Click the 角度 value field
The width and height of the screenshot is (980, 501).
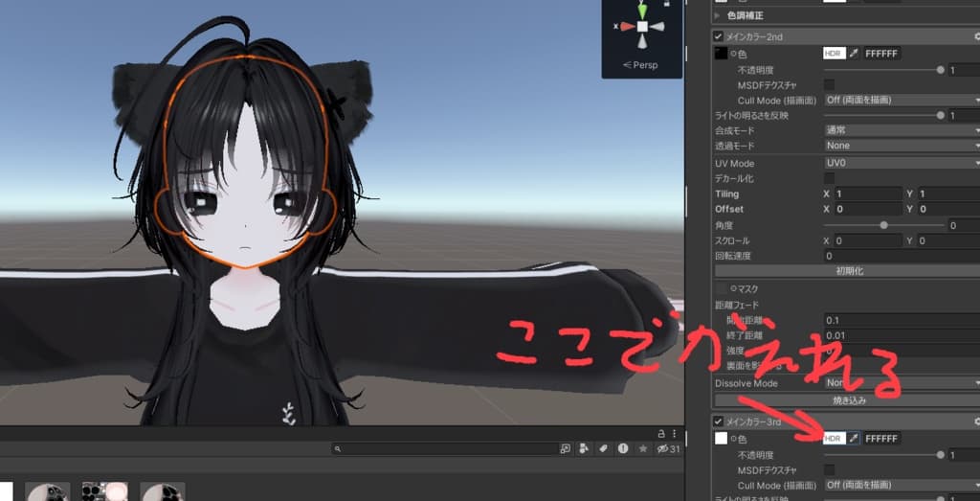pyautogui.click(x=964, y=225)
